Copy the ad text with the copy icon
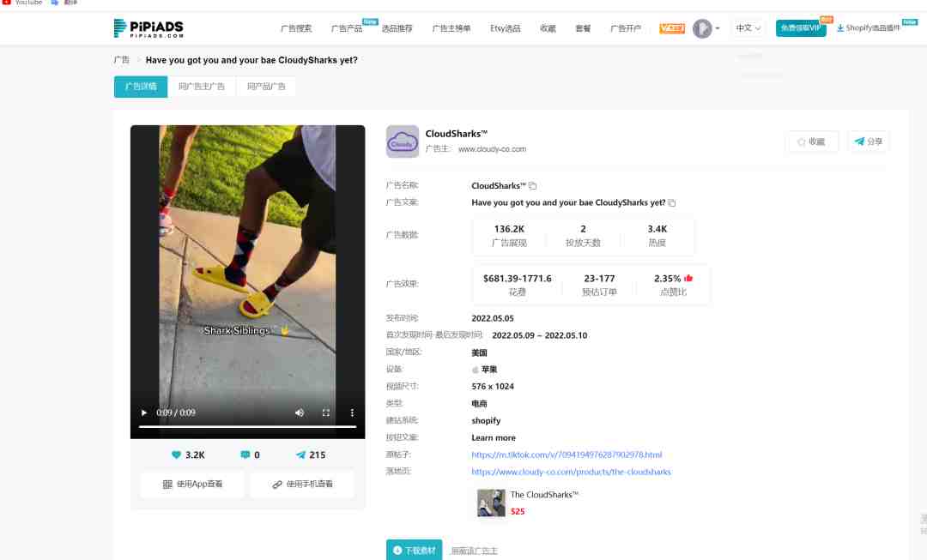Screen dimensions: 927x560 [x=671, y=203]
